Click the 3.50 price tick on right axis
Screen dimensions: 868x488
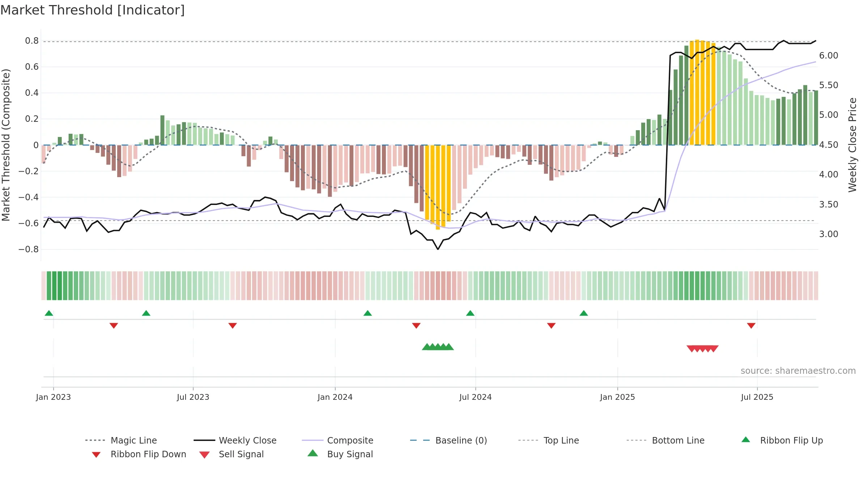click(829, 205)
